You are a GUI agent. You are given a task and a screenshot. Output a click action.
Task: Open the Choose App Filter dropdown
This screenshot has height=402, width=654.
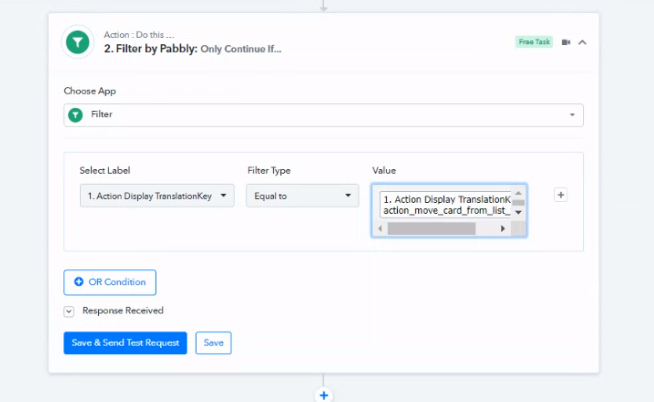[x=323, y=115]
